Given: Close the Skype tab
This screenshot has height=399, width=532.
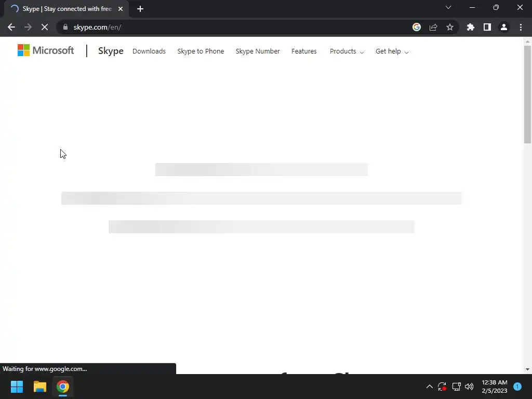Looking at the screenshot, I should 121,9.
